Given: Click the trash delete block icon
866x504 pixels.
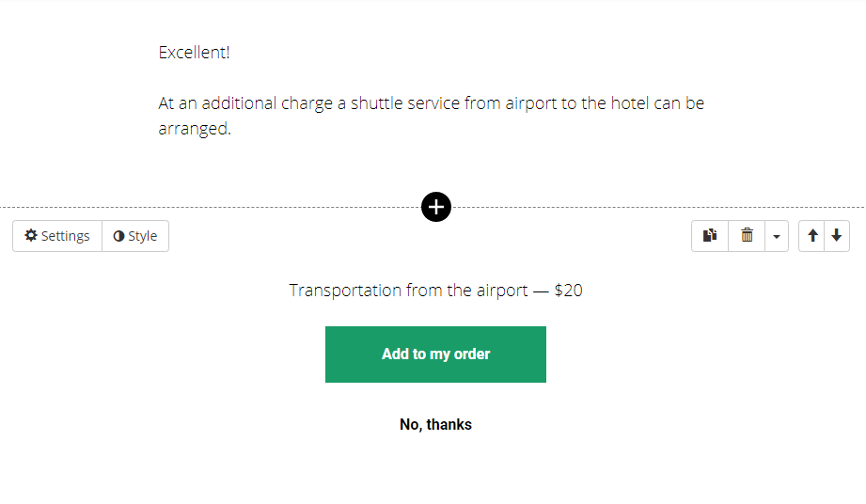Looking at the screenshot, I should pyautogui.click(x=747, y=236).
